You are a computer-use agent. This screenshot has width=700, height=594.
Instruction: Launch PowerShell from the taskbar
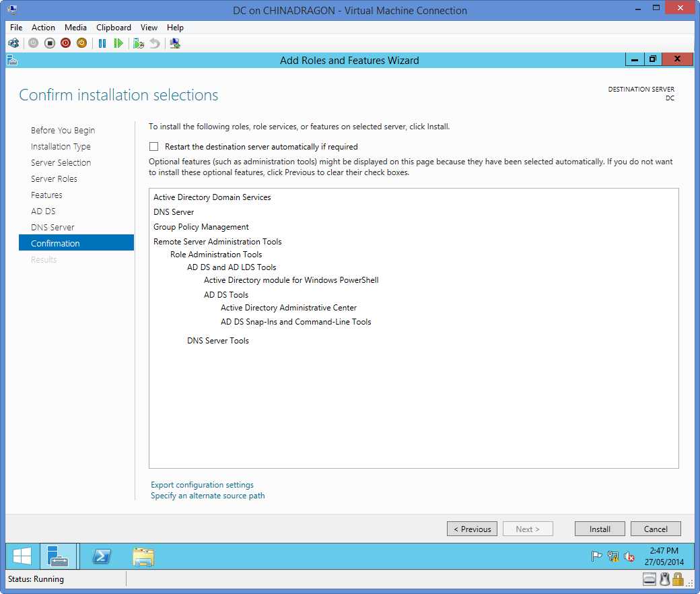click(102, 556)
